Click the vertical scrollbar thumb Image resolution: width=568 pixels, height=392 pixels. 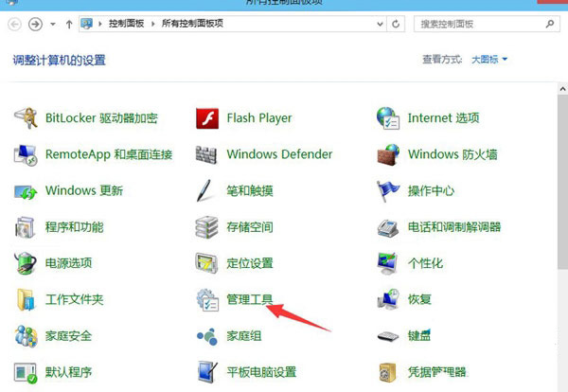pos(562,182)
